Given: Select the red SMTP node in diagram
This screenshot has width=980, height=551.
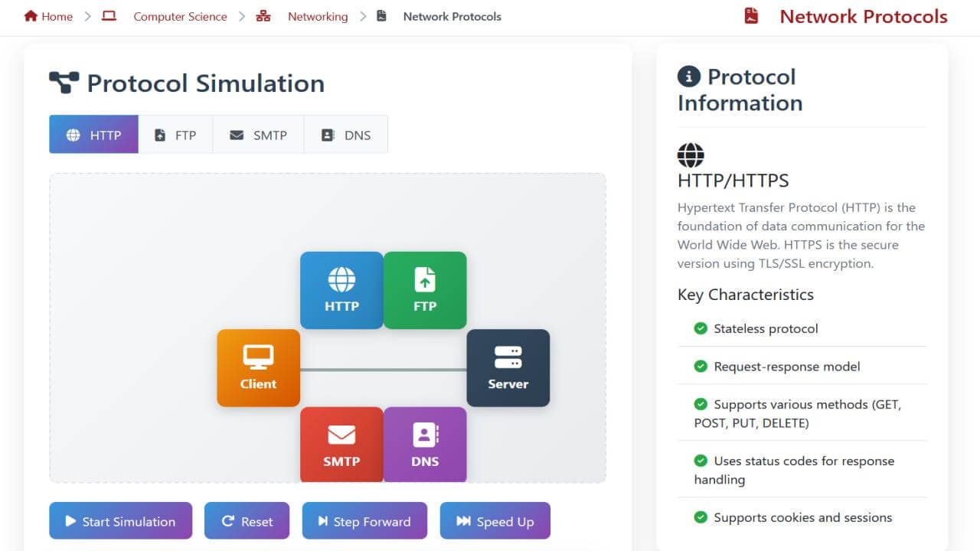Looking at the screenshot, I should 341,445.
